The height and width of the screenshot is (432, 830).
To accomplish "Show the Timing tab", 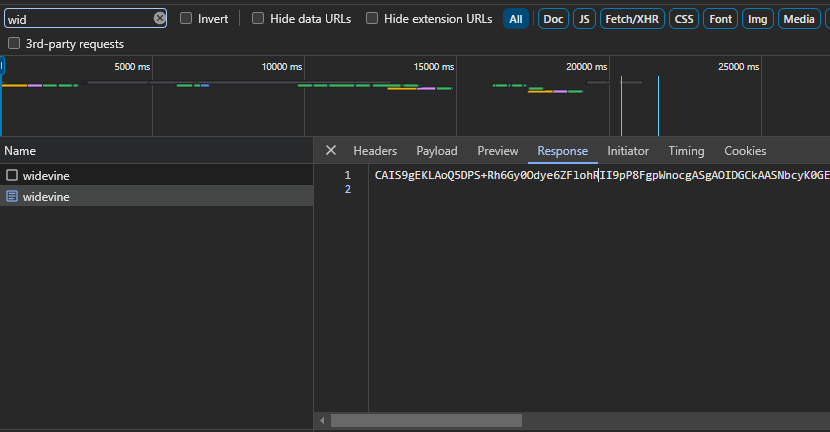I will (x=686, y=151).
